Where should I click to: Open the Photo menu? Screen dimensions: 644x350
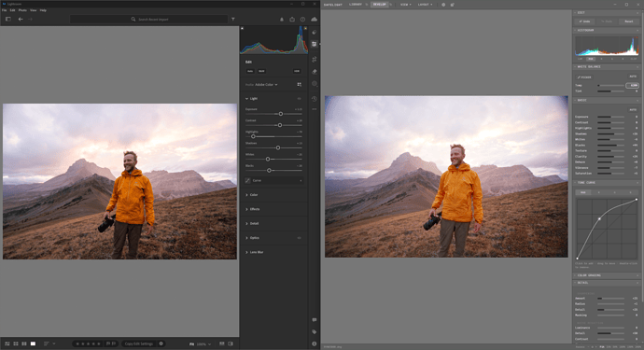point(22,10)
